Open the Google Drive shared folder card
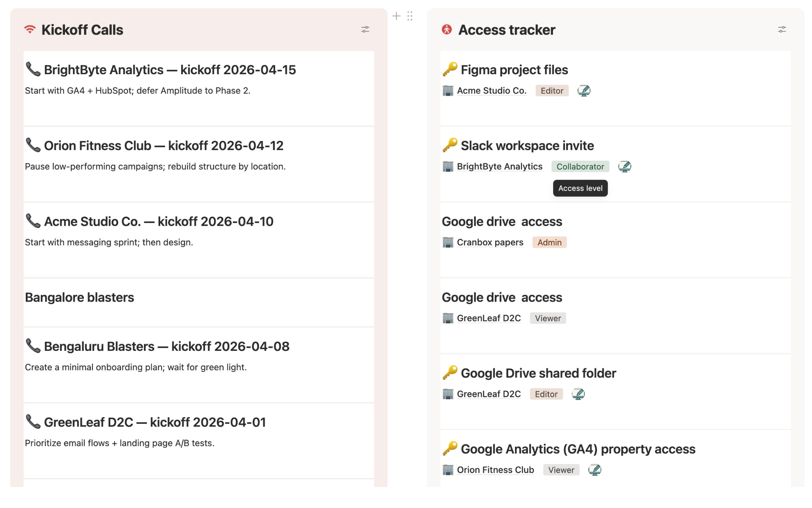 (x=538, y=373)
